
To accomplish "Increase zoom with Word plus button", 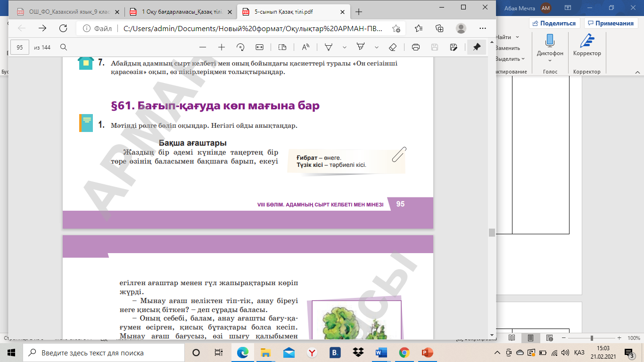I will (619, 338).
